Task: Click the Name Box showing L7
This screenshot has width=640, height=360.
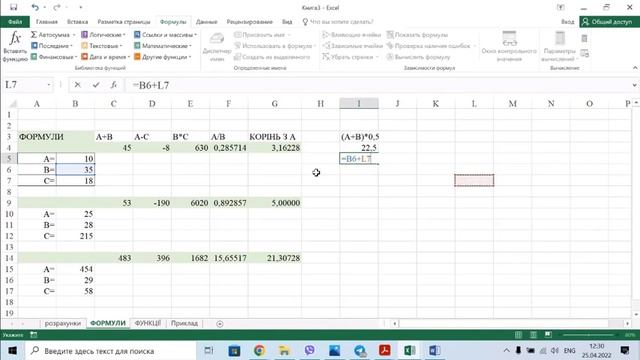Action: (x=27, y=85)
